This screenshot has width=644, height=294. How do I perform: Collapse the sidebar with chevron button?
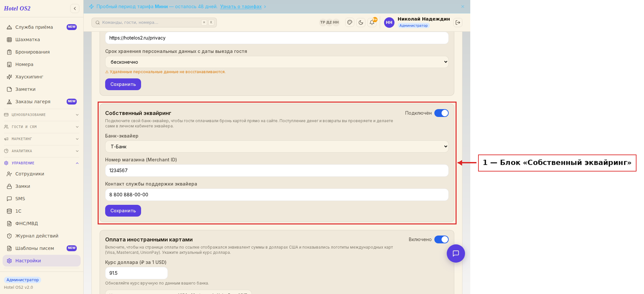click(x=75, y=8)
